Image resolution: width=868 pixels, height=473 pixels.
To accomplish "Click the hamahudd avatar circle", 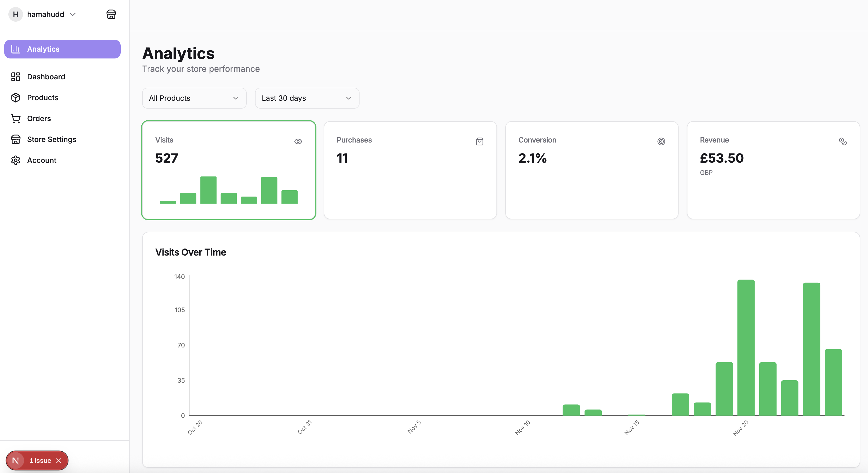I will point(15,14).
